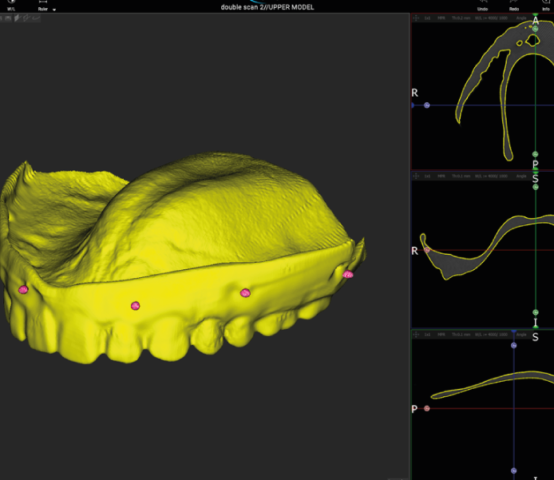Click the second pink marker from the left
554x480 pixels.
[x=135, y=306]
